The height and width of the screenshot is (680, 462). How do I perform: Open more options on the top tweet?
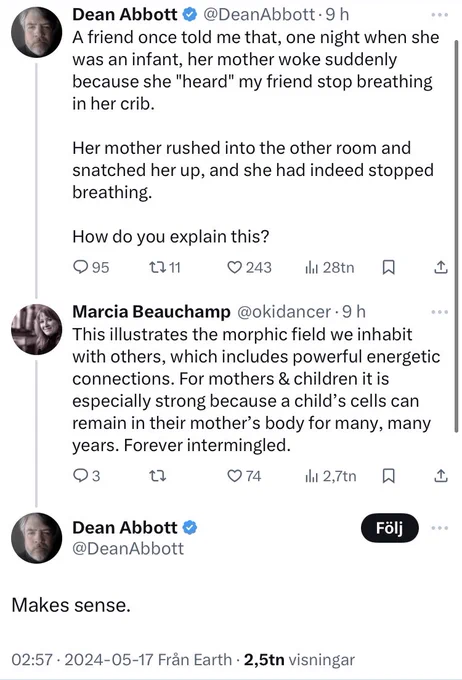(x=439, y=15)
